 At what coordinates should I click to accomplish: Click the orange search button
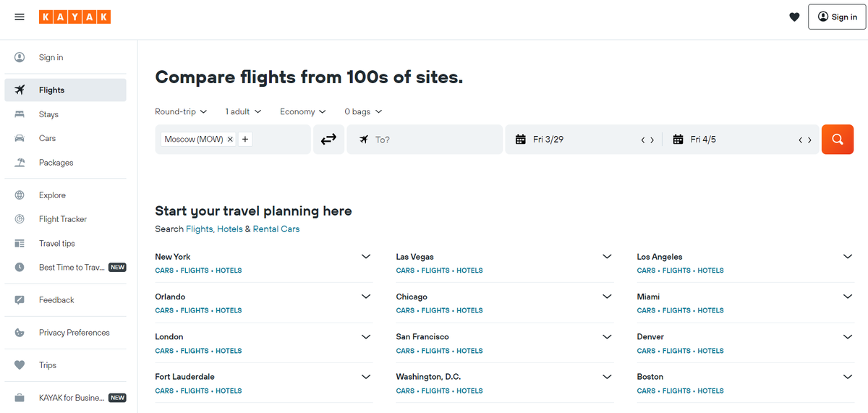click(837, 140)
